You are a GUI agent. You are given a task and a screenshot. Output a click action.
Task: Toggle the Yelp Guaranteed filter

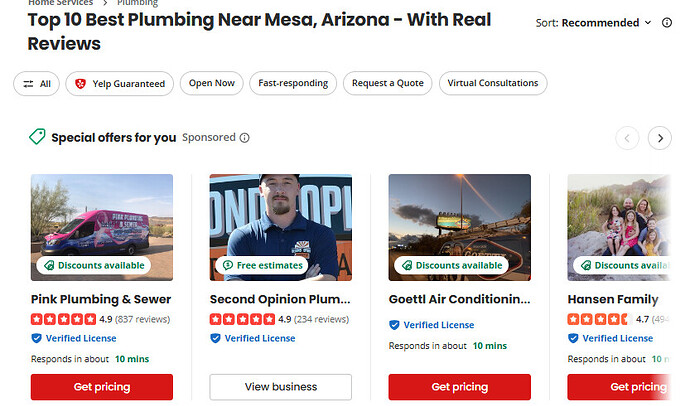coord(120,84)
